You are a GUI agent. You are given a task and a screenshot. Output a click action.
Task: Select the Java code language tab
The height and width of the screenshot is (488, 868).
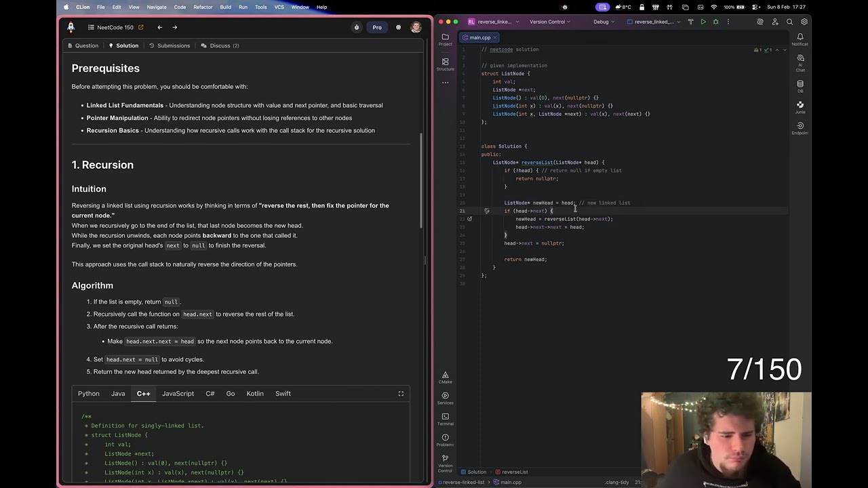(118, 394)
